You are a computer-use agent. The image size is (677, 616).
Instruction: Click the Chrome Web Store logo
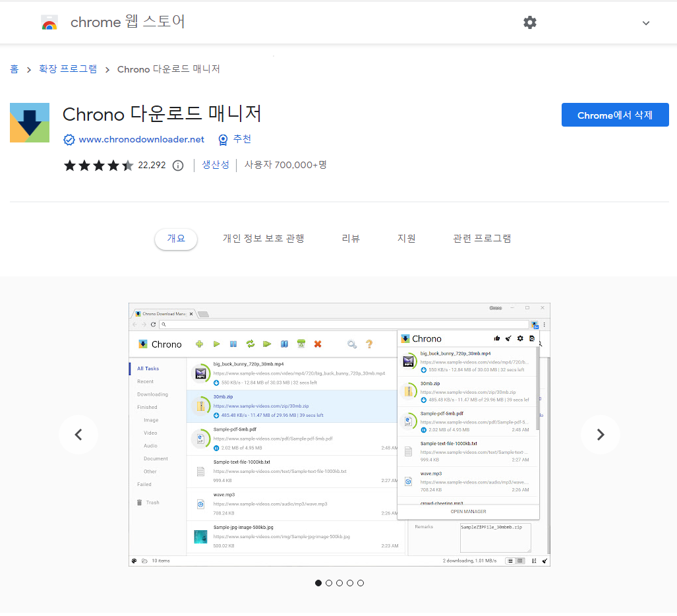(49, 22)
